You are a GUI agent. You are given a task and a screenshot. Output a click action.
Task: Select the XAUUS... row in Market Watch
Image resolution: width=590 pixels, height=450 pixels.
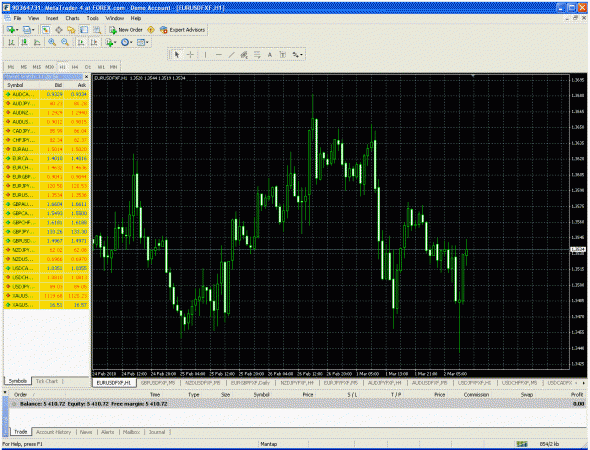click(x=46, y=296)
